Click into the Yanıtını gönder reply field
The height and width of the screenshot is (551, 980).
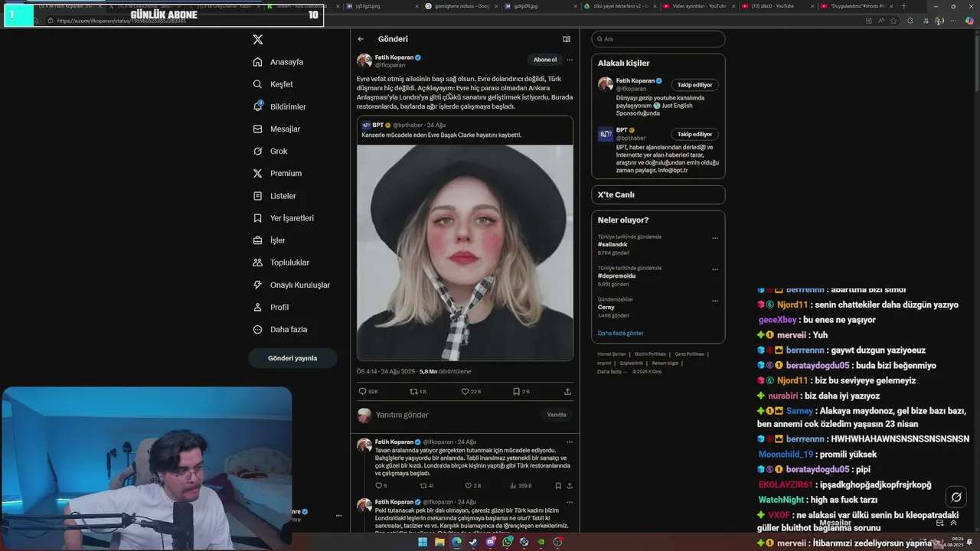pyautogui.click(x=456, y=415)
